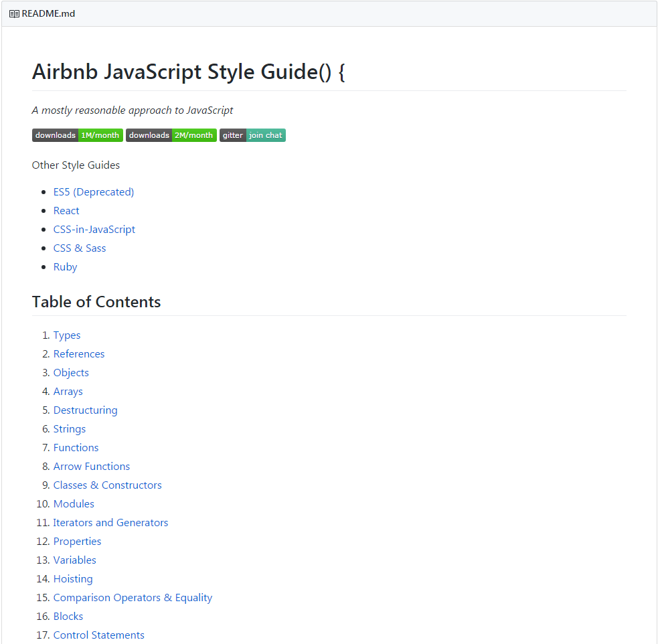Open the React style guide link
The image size is (658, 644).
click(66, 211)
